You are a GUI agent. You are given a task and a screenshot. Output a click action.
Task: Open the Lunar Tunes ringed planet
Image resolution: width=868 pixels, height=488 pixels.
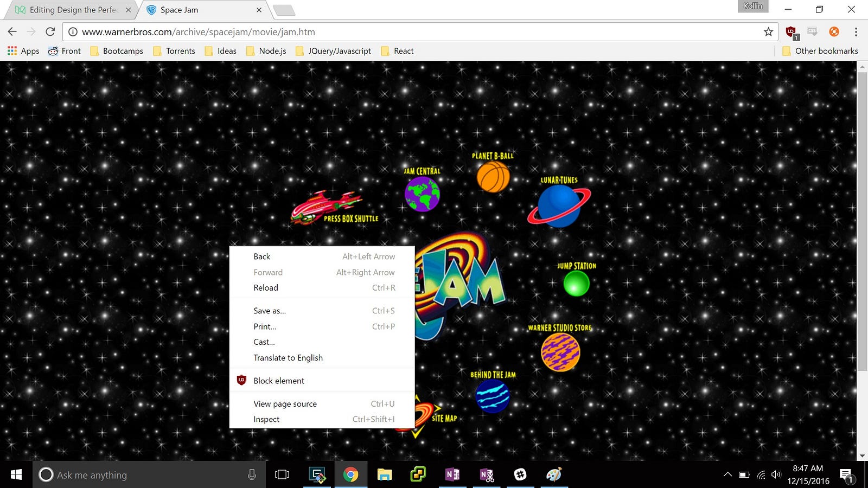[x=559, y=206]
